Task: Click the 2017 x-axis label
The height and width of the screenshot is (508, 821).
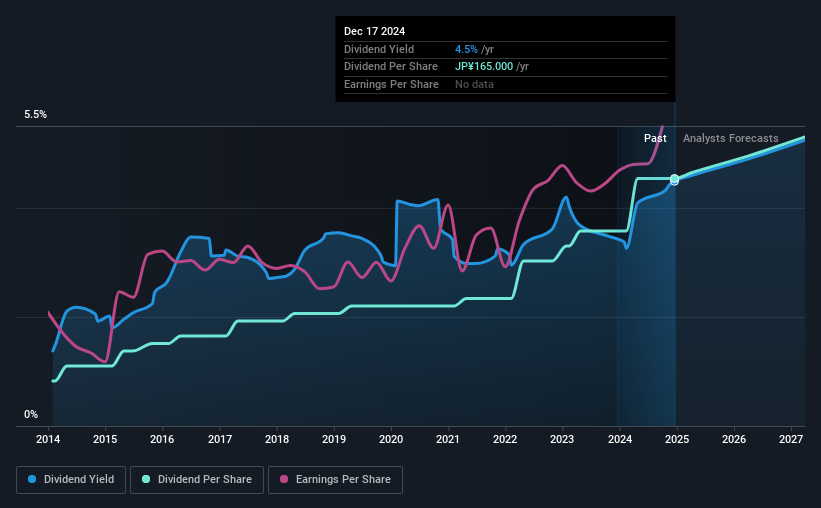Action: 219,439
